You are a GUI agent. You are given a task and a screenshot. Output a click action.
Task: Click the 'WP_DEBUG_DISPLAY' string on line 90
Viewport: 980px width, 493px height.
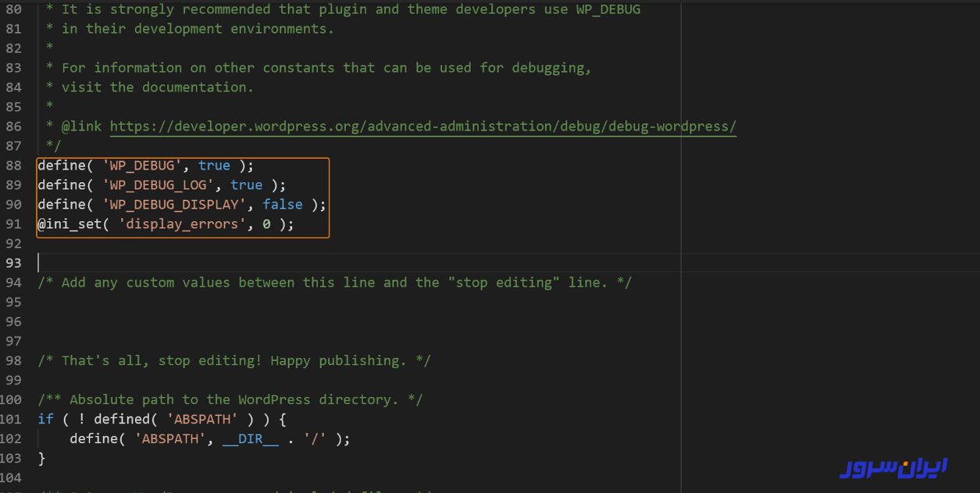click(174, 205)
